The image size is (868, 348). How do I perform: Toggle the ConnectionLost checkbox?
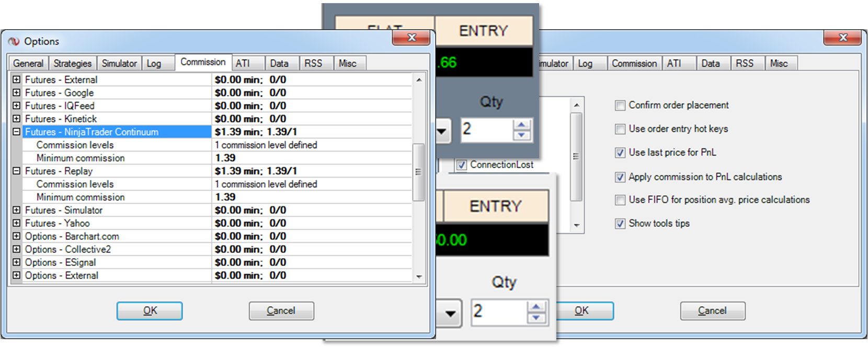pos(462,165)
